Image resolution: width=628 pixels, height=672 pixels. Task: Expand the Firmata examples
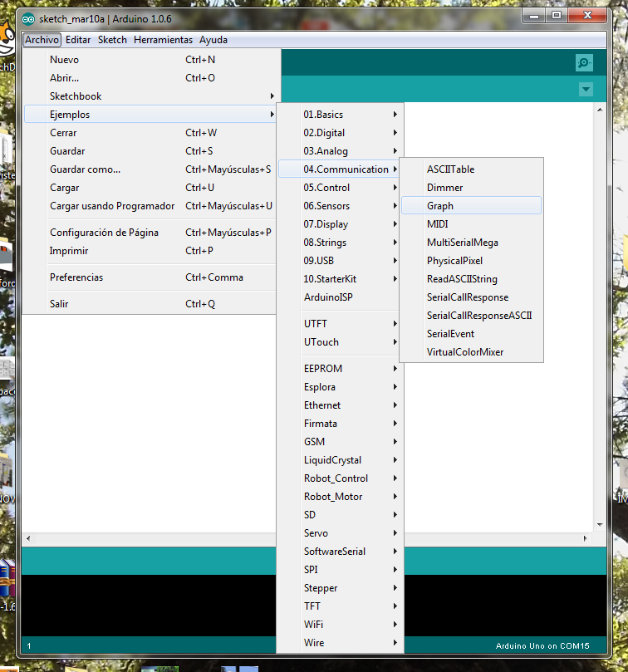pyautogui.click(x=340, y=424)
